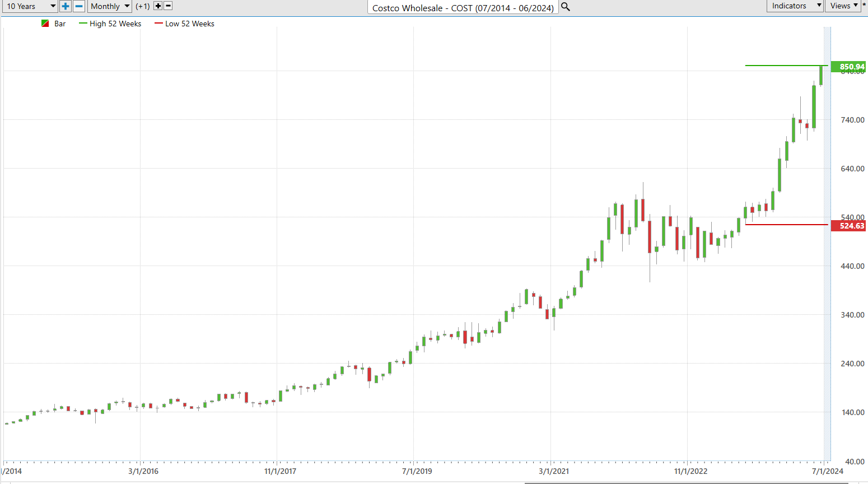Click the Costco Wholesale - COST symbol field

(463, 7)
